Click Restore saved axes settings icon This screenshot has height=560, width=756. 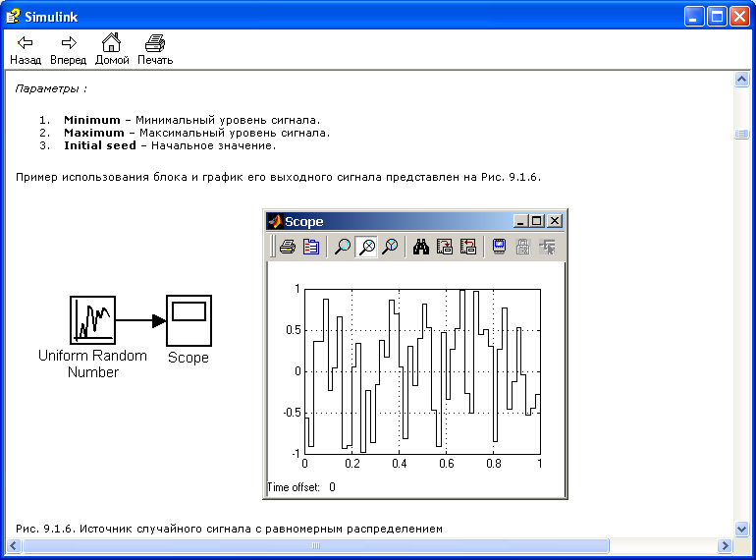(x=468, y=247)
